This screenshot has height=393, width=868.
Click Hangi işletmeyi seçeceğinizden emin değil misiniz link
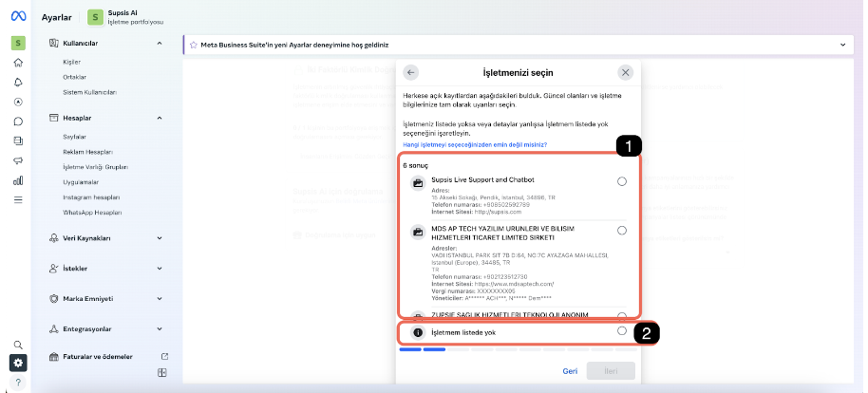475,145
